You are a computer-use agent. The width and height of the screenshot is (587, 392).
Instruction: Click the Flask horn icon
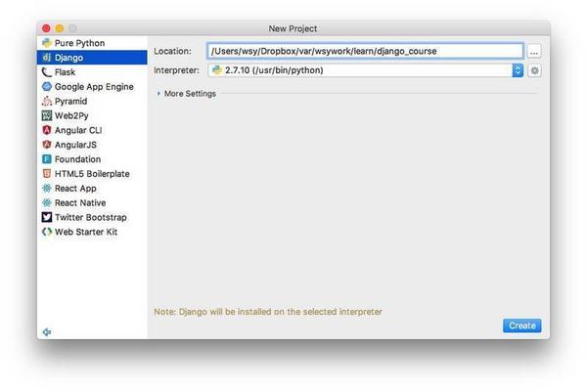point(46,71)
